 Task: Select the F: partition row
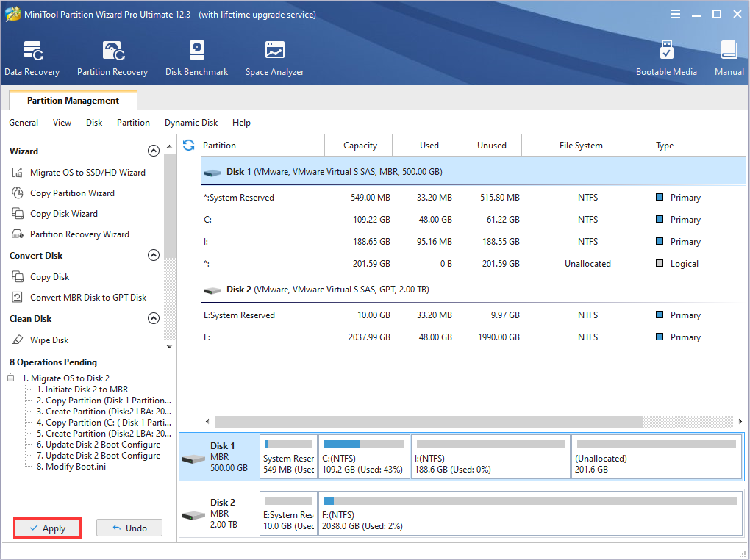click(x=474, y=337)
